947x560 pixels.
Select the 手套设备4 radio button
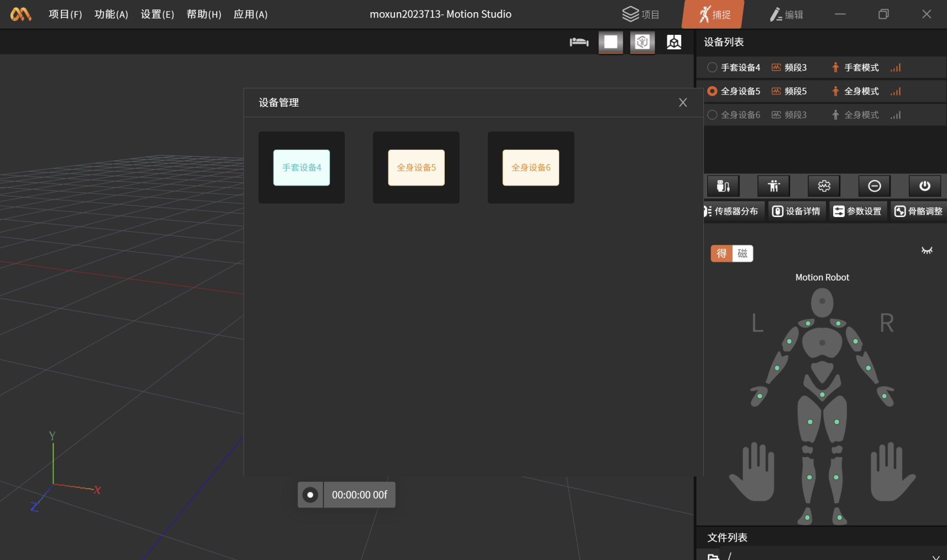[x=712, y=67]
